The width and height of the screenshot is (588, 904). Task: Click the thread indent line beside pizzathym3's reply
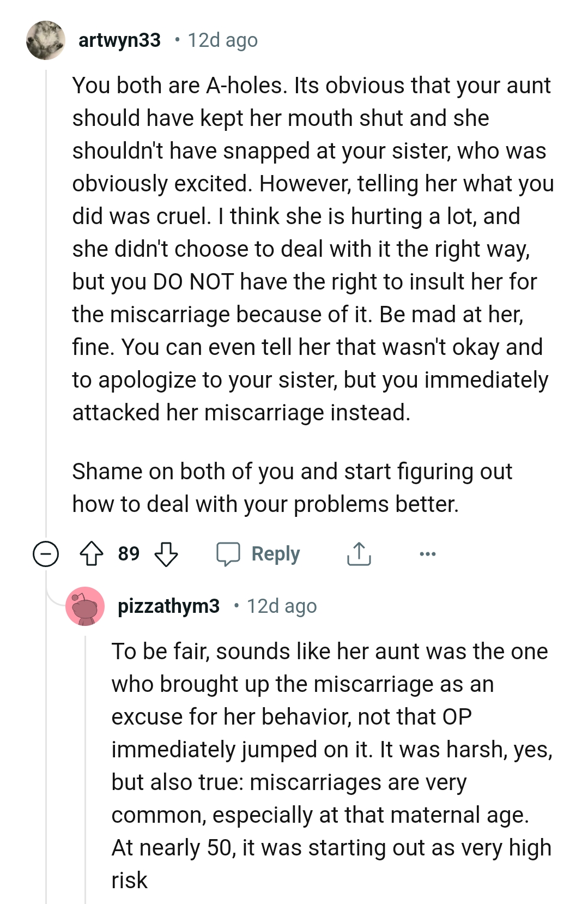[x=86, y=763]
